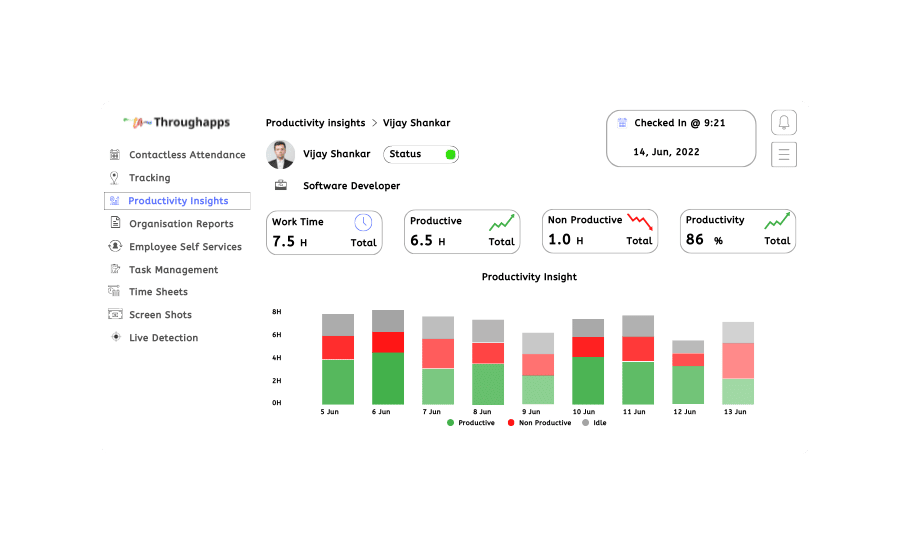Open notifications via the bell icon
910x556 pixels.
pyautogui.click(x=783, y=122)
